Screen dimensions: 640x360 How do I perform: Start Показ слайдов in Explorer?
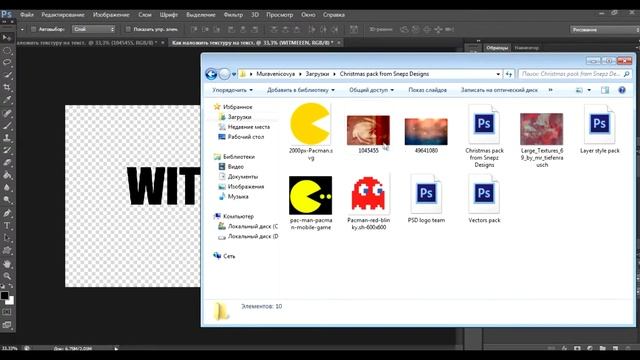tap(427, 90)
